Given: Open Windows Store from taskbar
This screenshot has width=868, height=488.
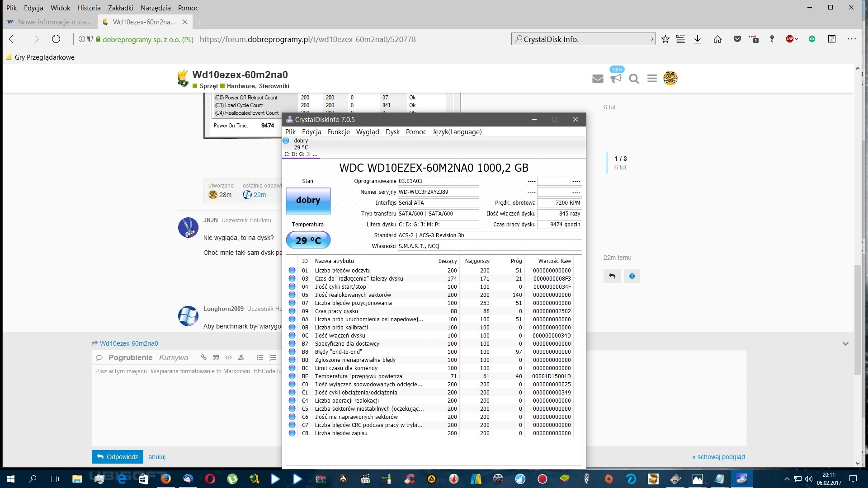Looking at the screenshot, I should [143, 479].
